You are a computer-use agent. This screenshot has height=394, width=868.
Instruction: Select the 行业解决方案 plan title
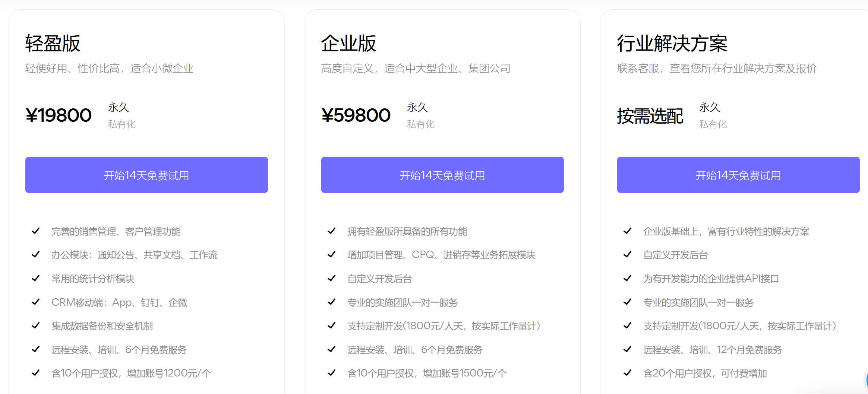672,43
